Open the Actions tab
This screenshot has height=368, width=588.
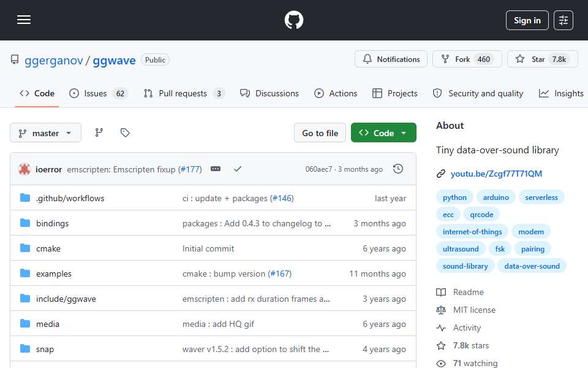[x=336, y=93]
